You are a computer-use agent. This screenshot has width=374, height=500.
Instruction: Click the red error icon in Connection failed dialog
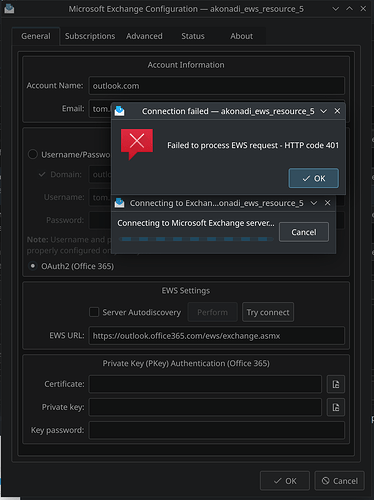137,144
